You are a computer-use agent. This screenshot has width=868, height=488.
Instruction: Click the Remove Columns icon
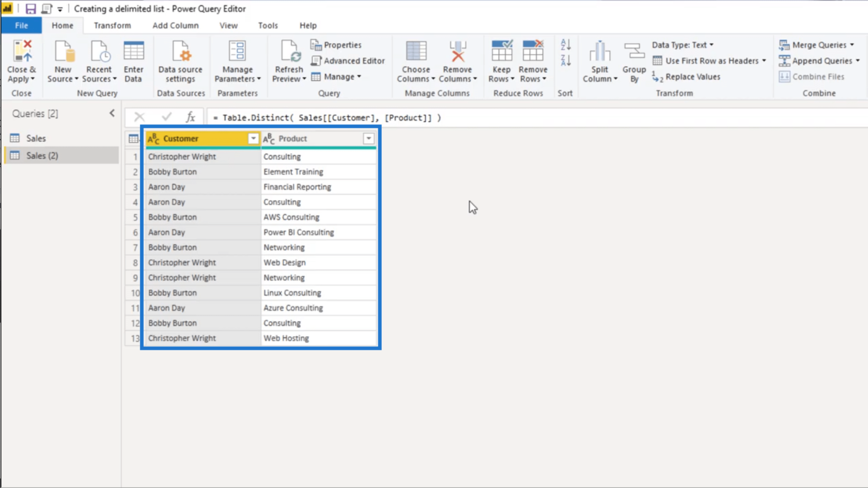point(458,52)
